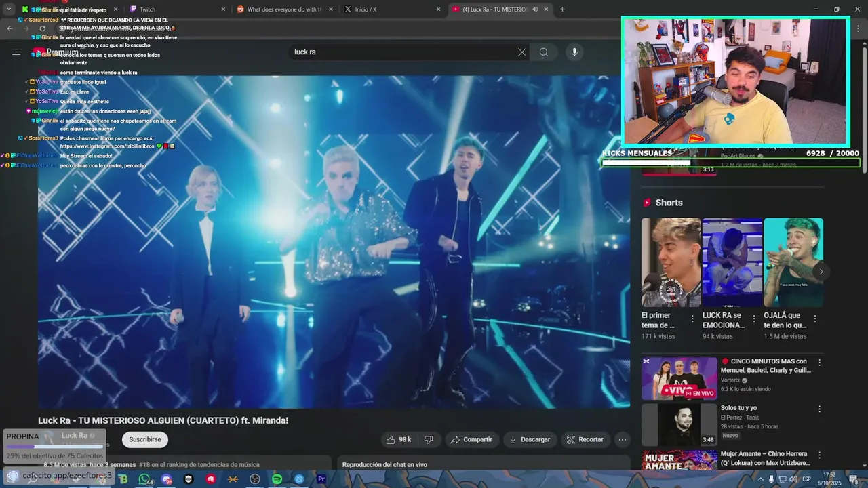Click the ESP language indicator in taskbar
This screenshot has height=488, width=868.
[x=807, y=479]
